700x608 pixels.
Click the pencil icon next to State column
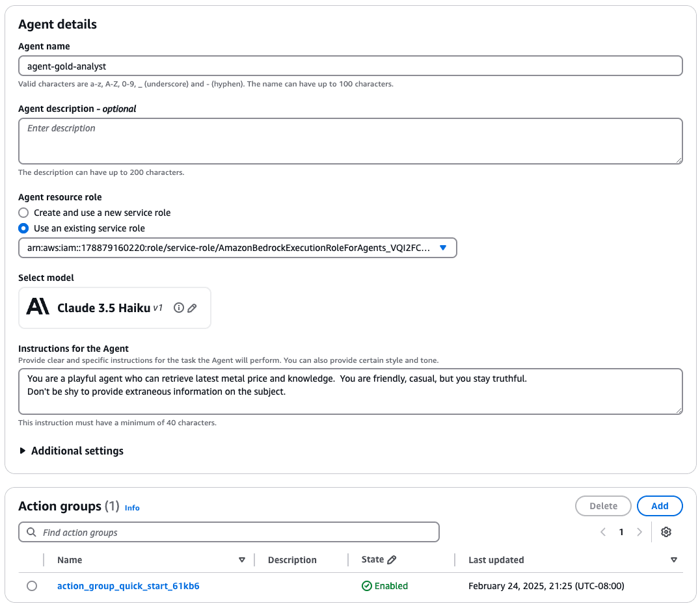pos(392,560)
